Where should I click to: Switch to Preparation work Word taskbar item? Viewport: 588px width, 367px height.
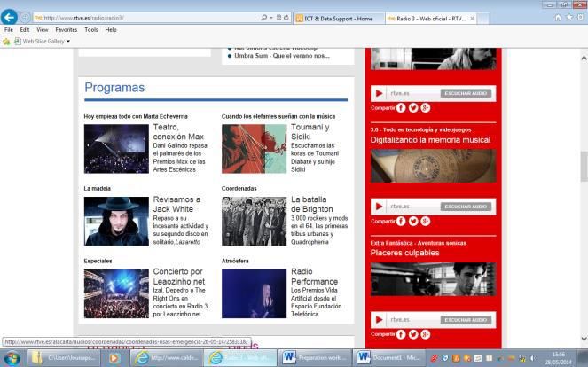click(x=314, y=358)
